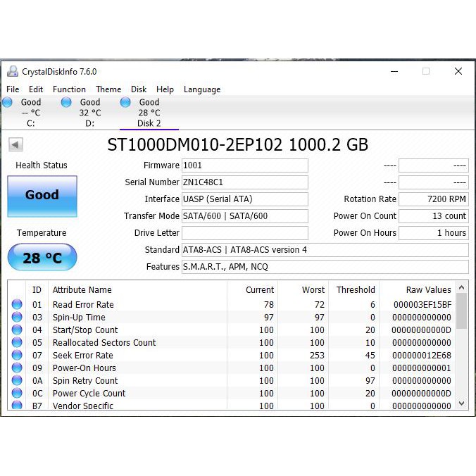The image size is (476, 476).
Task: Select Reallocated Sectors Count row text
Action: 104,342
